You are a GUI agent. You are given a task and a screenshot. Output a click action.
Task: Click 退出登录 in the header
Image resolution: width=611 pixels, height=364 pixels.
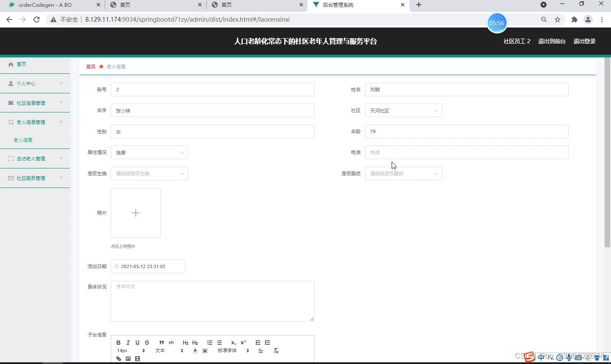(584, 41)
